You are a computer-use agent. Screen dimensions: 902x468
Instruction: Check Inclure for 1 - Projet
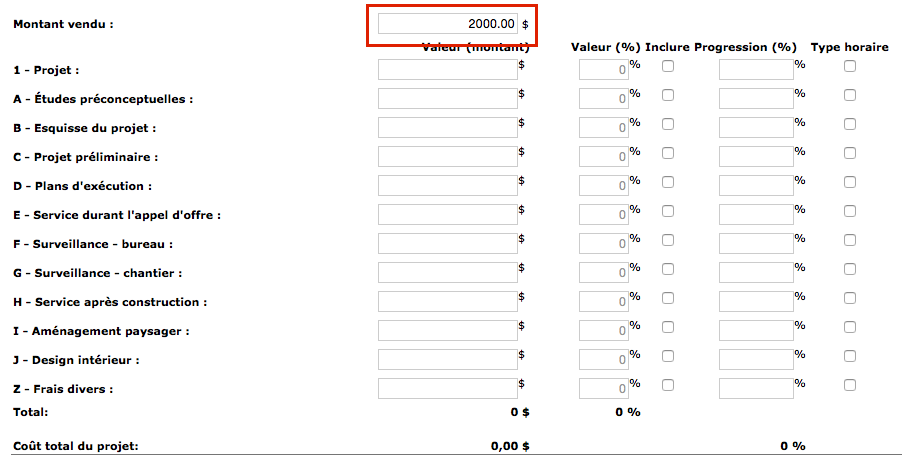pos(668,66)
